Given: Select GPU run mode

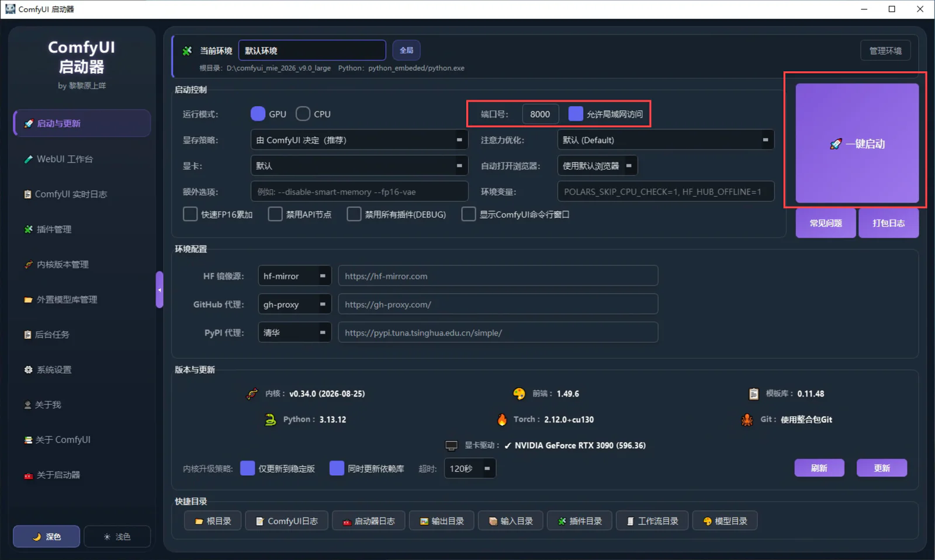Looking at the screenshot, I should [x=258, y=114].
